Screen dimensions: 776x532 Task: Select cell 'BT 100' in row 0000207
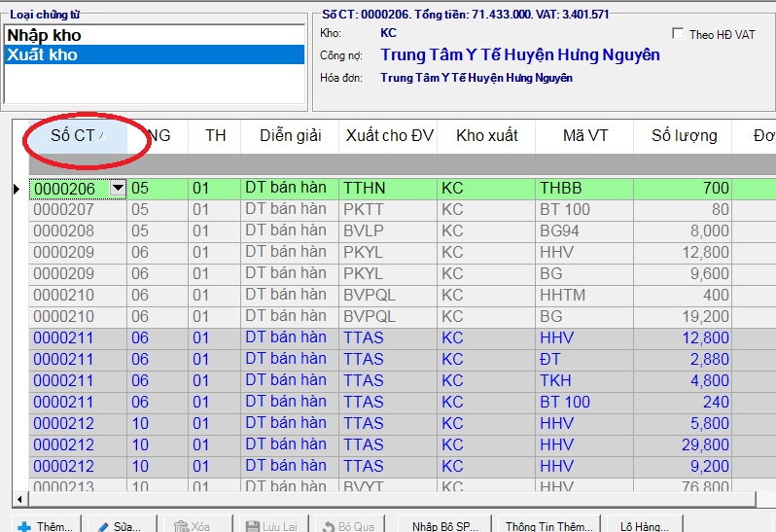[584, 210]
